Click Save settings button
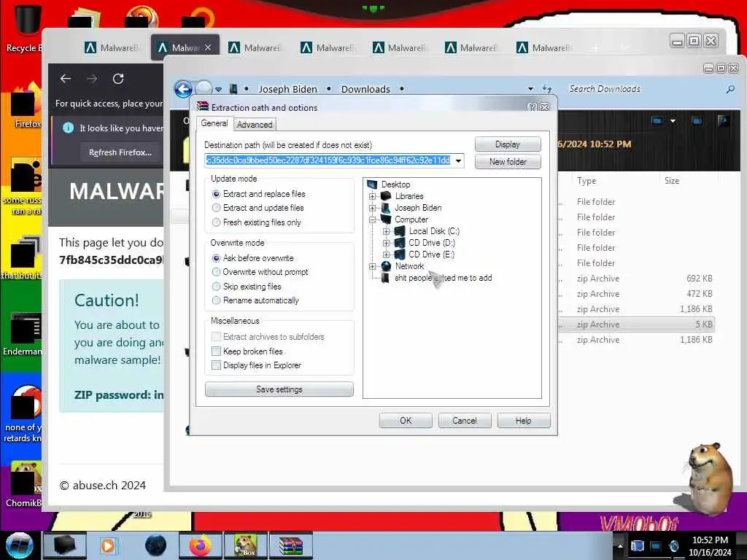 coord(279,389)
